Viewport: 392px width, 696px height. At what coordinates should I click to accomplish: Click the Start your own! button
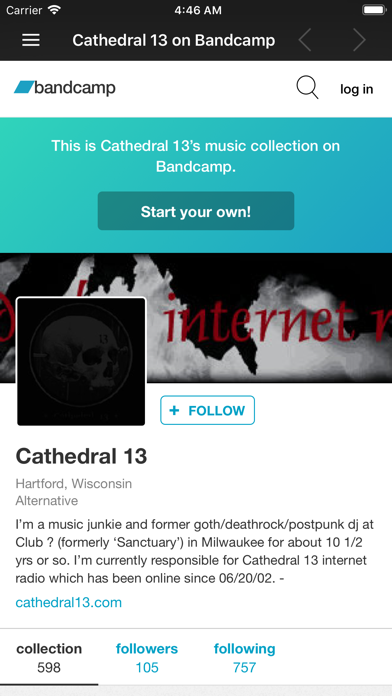(196, 211)
